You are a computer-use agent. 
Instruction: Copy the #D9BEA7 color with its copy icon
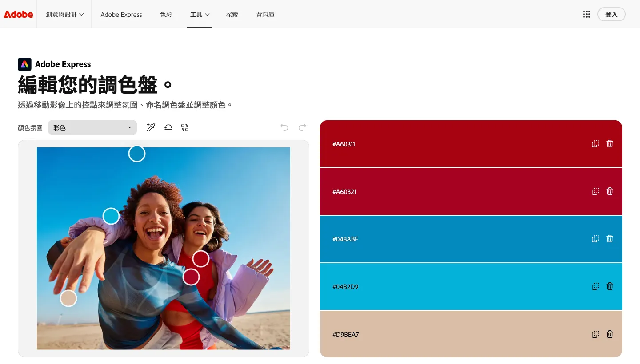pyautogui.click(x=596, y=334)
